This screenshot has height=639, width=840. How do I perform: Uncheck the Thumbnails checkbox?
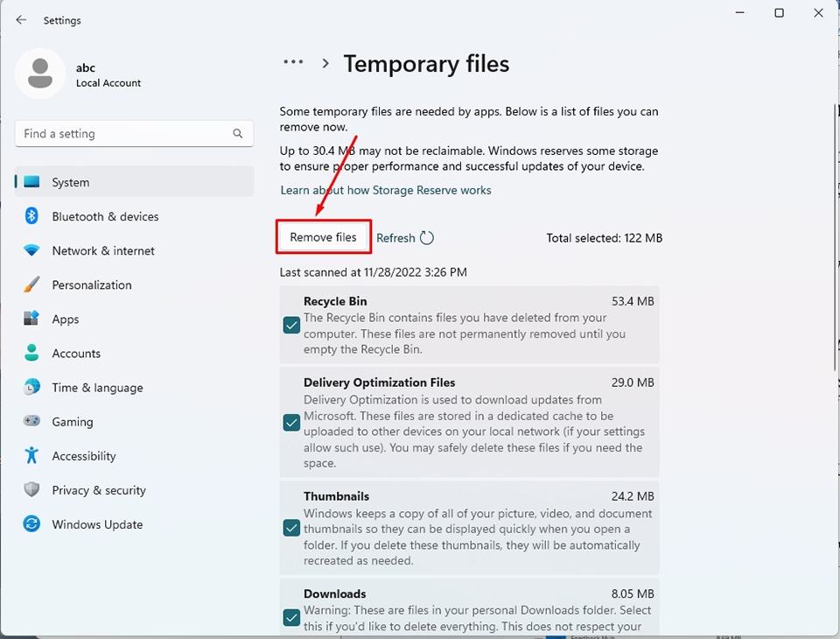tap(291, 528)
